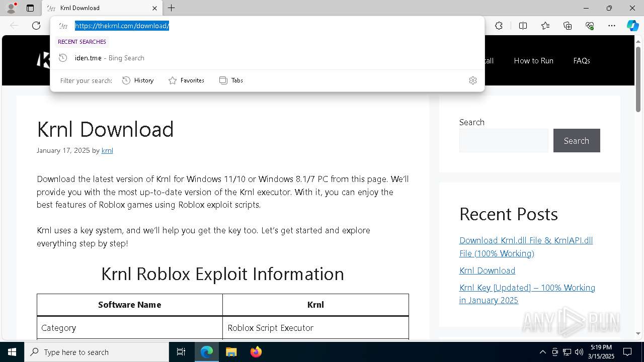Click the 'Category' table cell
644x362 pixels.
(x=130, y=328)
